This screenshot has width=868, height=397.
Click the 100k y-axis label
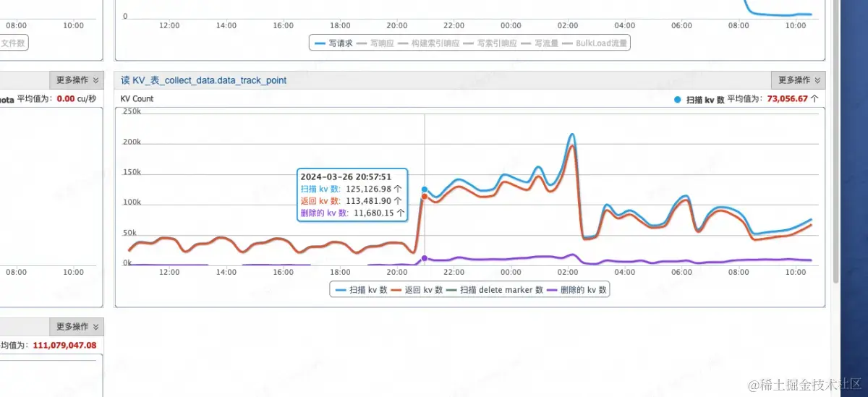[132, 202]
